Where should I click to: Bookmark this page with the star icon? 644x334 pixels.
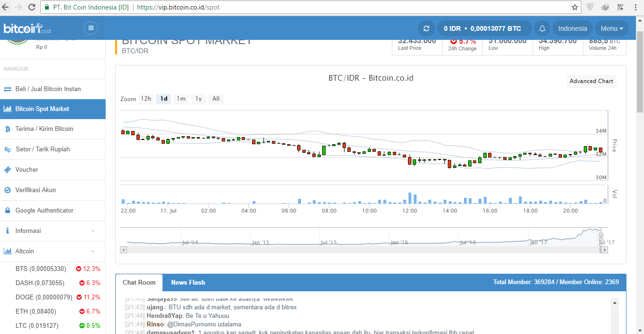tap(574, 7)
